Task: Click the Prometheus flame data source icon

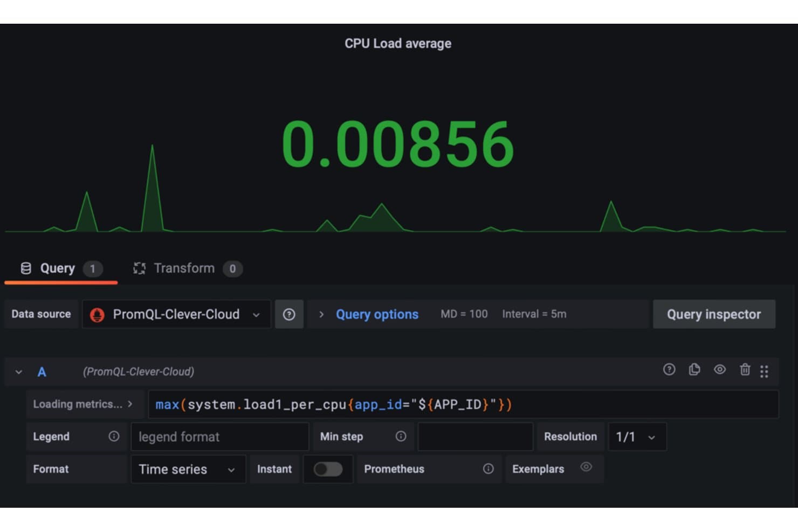Action: [98, 315]
